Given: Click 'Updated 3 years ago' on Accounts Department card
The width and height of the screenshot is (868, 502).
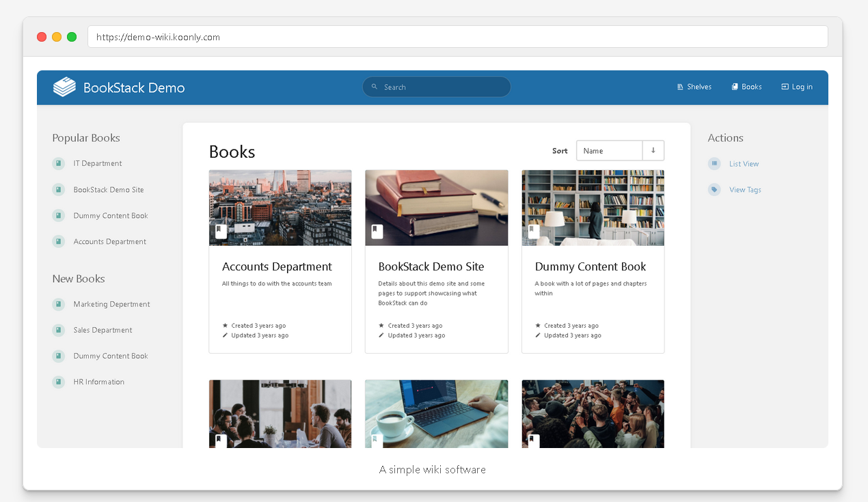Looking at the screenshot, I should tap(260, 335).
